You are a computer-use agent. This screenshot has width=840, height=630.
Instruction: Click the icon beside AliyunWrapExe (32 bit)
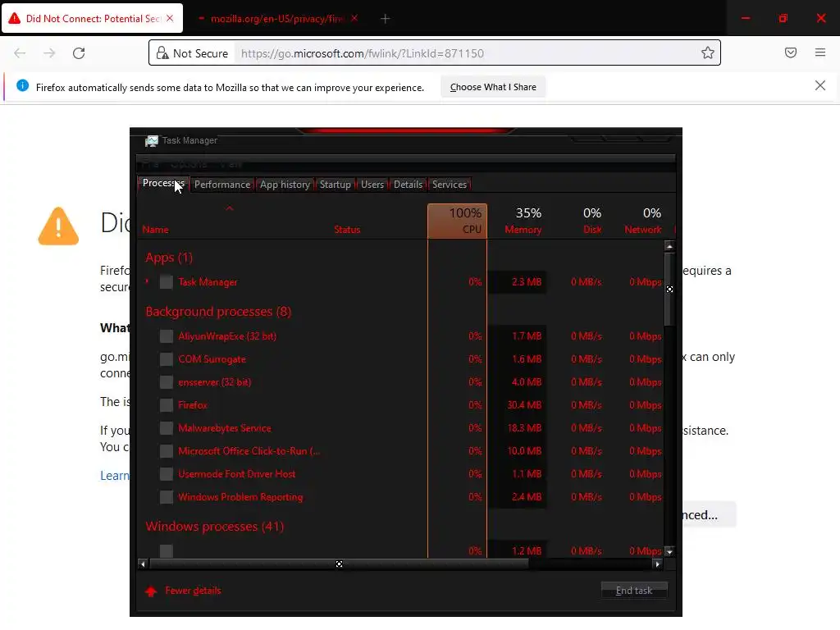point(166,336)
